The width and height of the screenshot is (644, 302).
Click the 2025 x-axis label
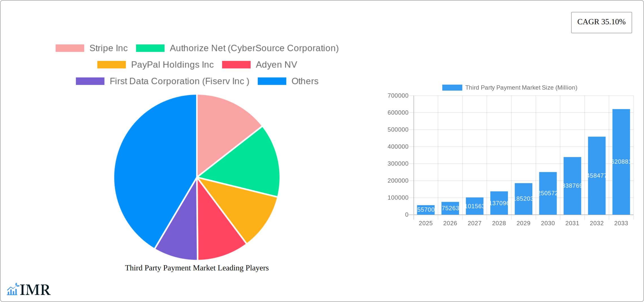pos(426,223)
